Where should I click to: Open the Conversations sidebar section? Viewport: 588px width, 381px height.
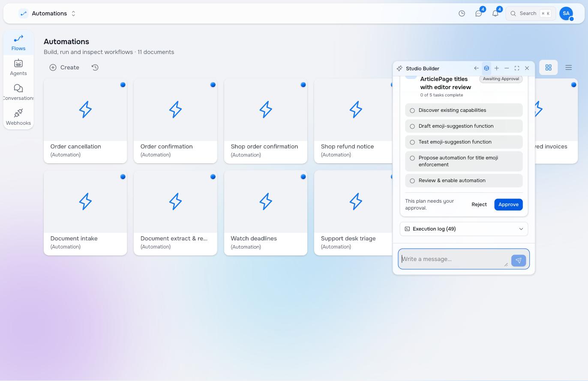click(x=18, y=93)
